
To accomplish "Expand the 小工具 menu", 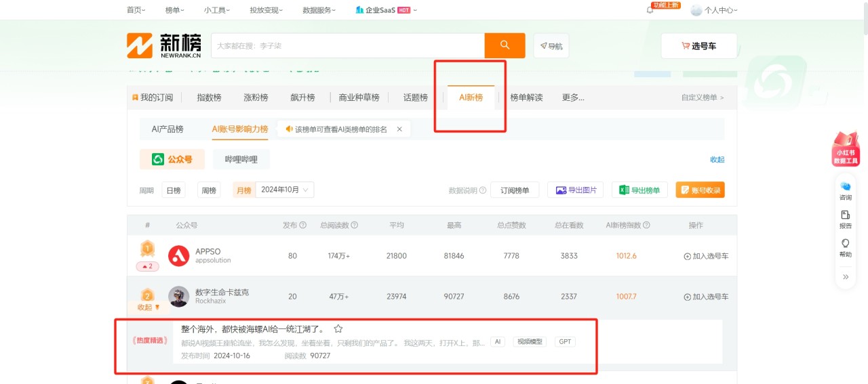I will click(217, 10).
